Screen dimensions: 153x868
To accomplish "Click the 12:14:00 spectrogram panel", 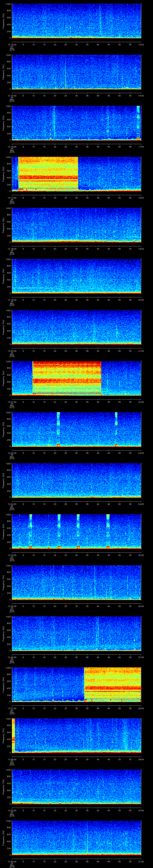I will (77, 21).
